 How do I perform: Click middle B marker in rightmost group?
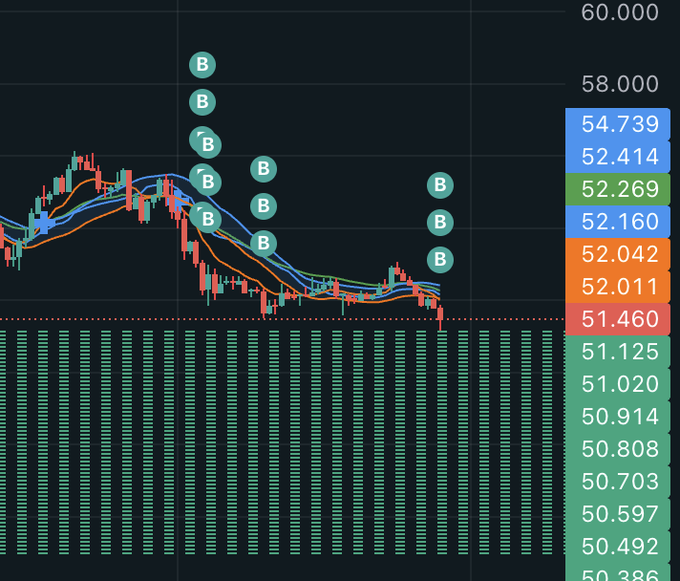[440, 222]
